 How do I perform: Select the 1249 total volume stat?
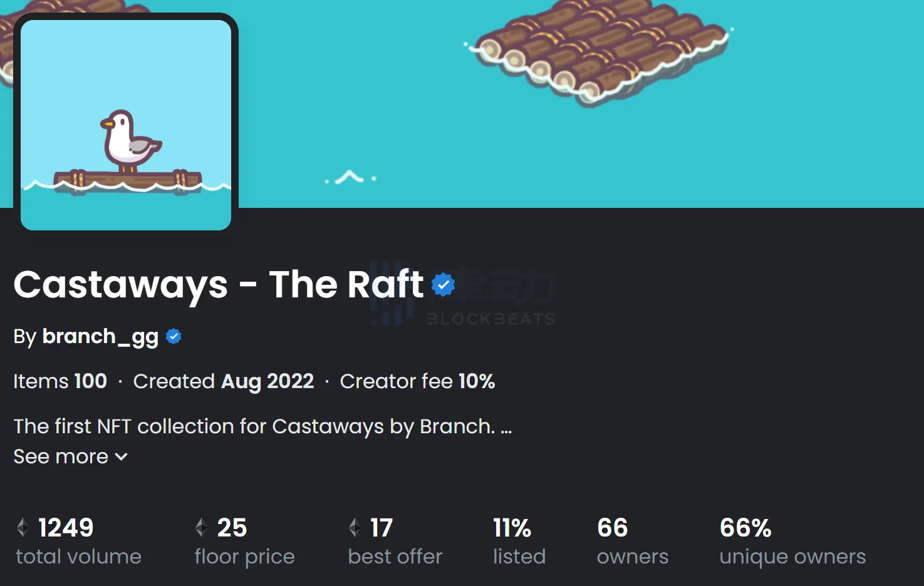[x=66, y=528]
